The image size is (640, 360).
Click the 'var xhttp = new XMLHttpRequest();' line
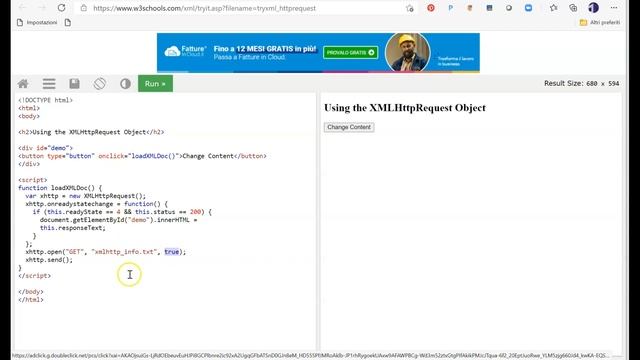[x=85, y=196]
